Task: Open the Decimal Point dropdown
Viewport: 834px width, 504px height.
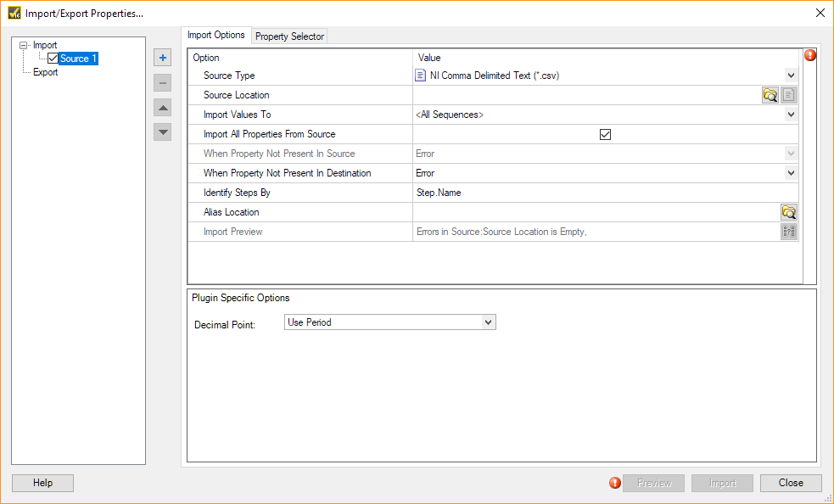Action: pyautogui.click(x=489, y=322)
